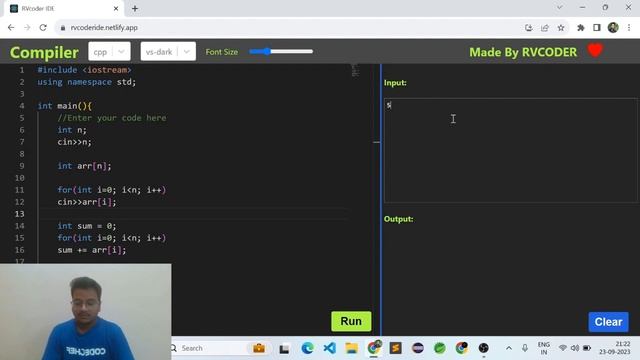Viewport: 640px width, 360px height.
Task: Click the 'int sum = 0;' line
Action: click(87, 226)
